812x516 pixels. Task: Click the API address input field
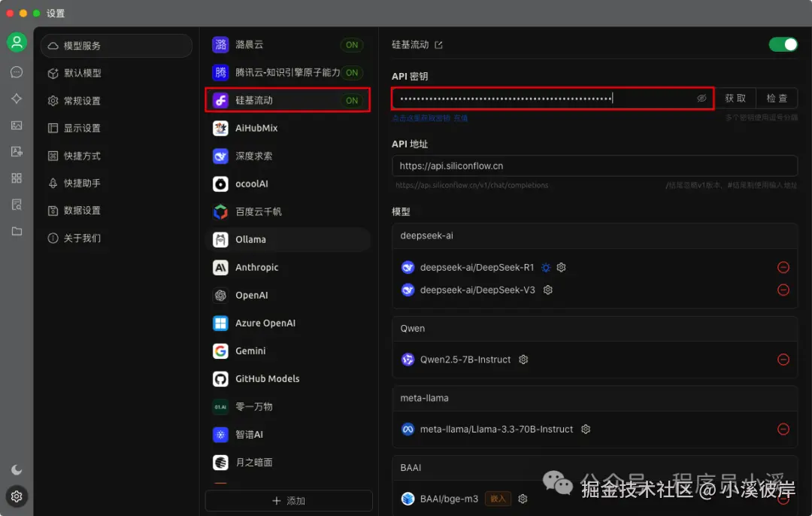(594, 165)
